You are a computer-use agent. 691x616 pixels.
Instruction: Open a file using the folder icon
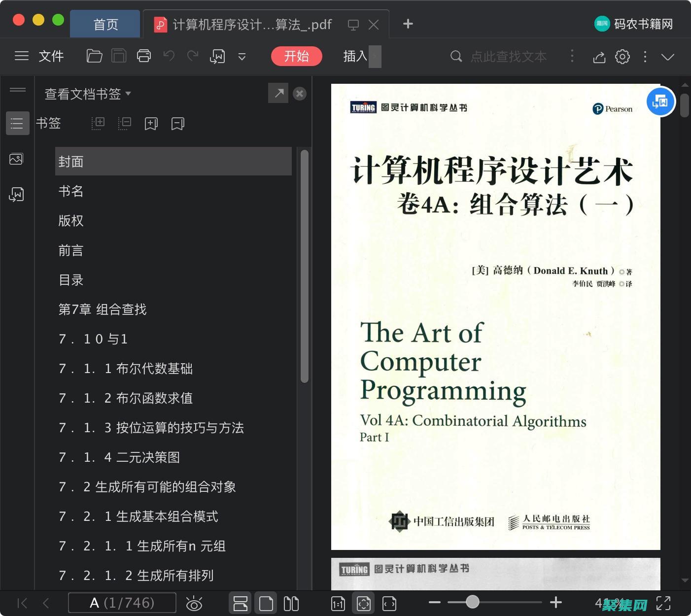[94, 56]
